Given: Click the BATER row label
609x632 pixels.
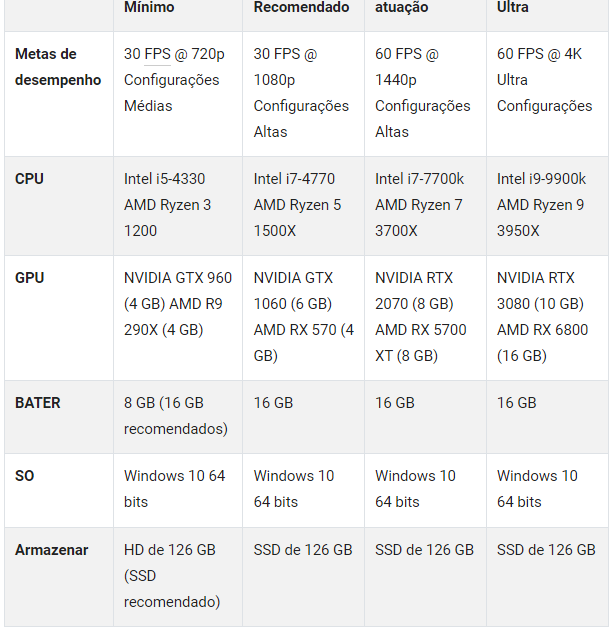Looking at the screenshot, I should (x=38, y=403).
